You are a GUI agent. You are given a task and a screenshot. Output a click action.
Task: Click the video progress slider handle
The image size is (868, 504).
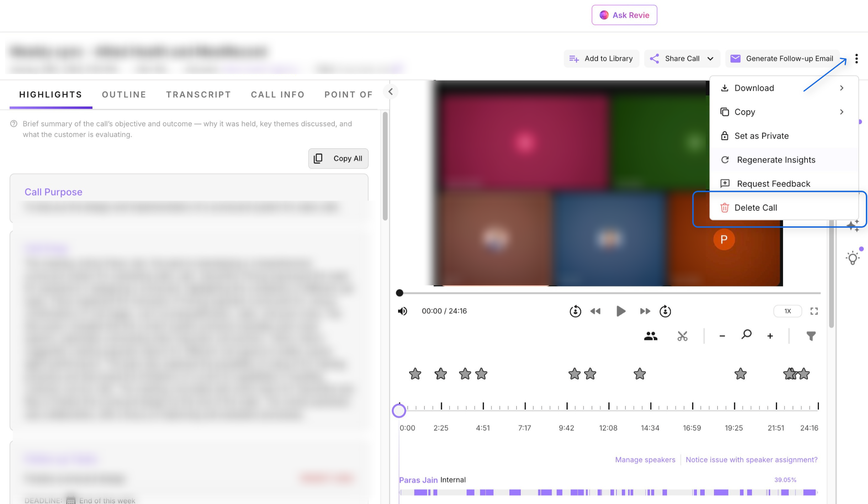399,293
